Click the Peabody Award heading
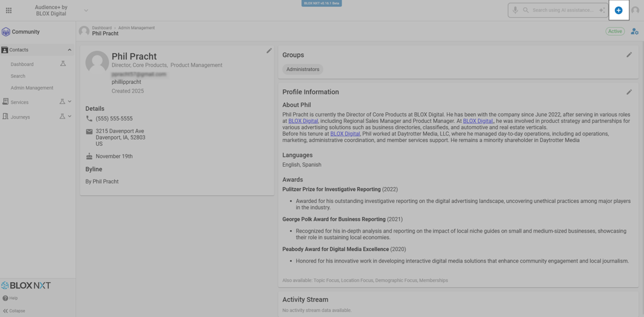Screen dimensions: 644x317 pyautogui.click(x=335, y=249)
